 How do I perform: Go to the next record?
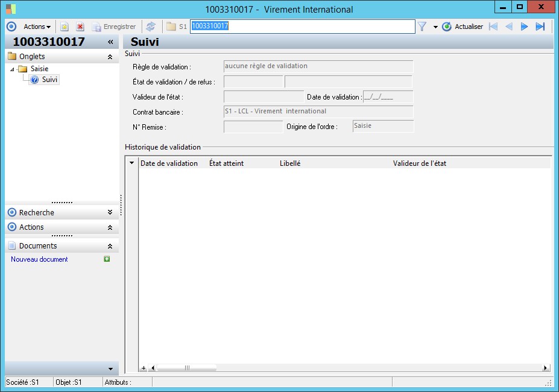[x=525, y=27]
